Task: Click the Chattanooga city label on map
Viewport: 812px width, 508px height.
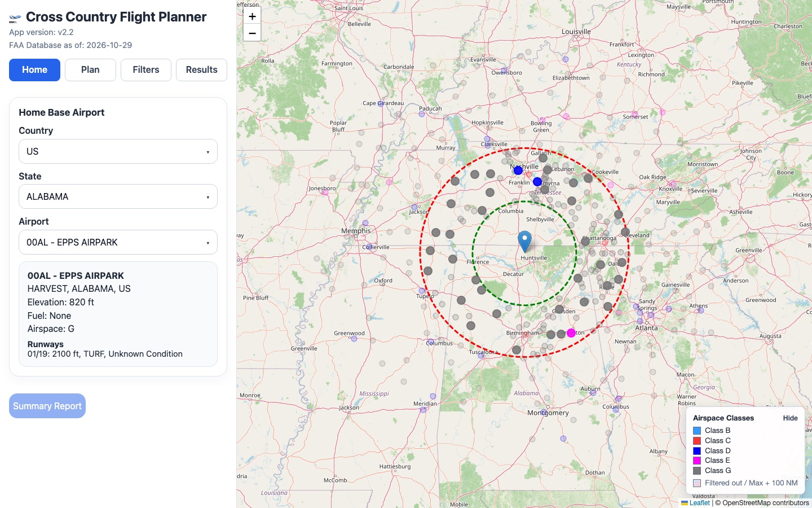Action: tap(601, 238)
